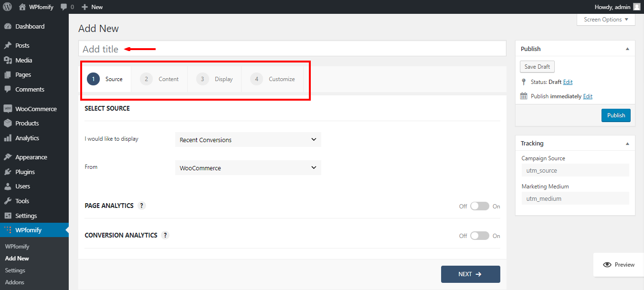This screenshot has width=644, height=290.
Task: Click the Preview button
Action: coord(619,265)
